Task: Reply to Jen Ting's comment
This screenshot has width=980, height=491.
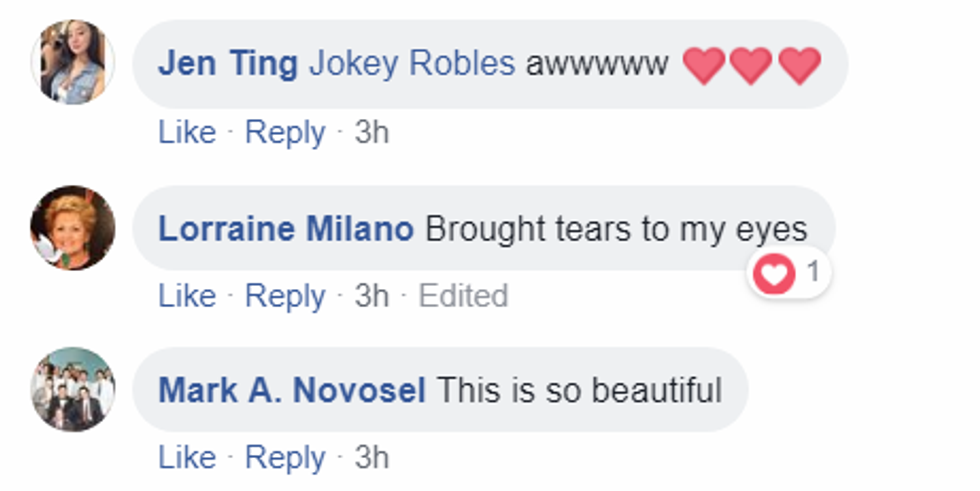Action: tap(285, 132)
